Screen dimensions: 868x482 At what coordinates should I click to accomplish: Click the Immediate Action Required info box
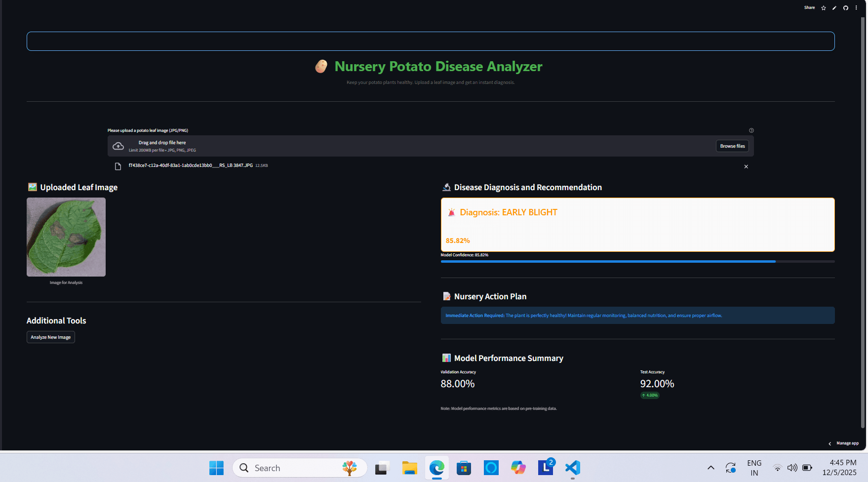[637, 316]
